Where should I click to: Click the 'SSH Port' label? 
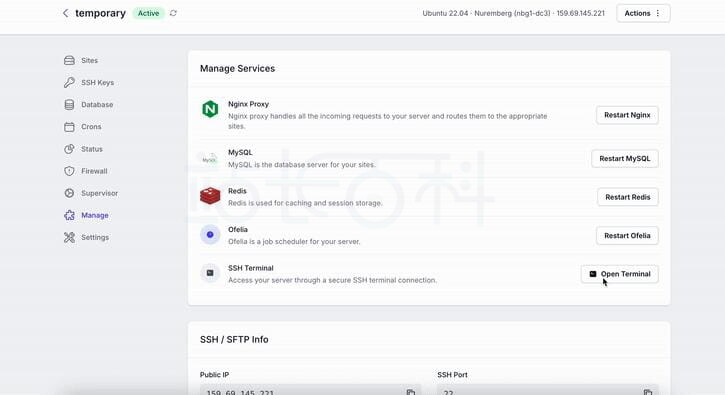(x=452, y=375)
